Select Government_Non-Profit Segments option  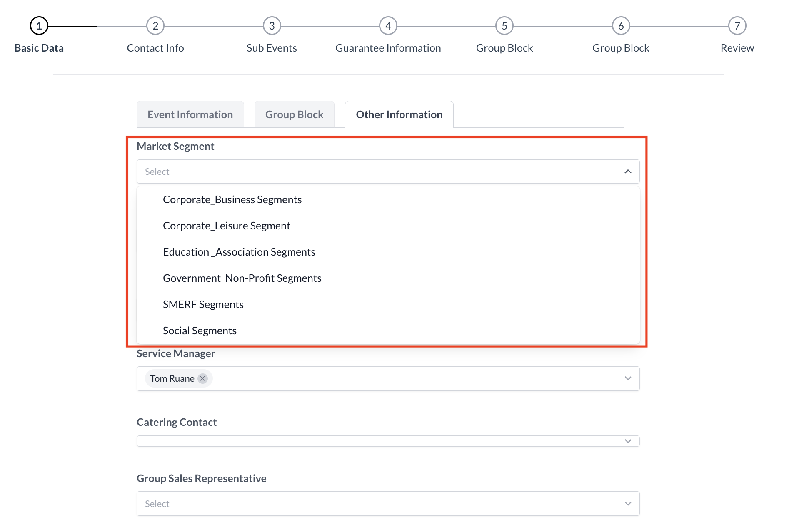click(x=242, y=278)
